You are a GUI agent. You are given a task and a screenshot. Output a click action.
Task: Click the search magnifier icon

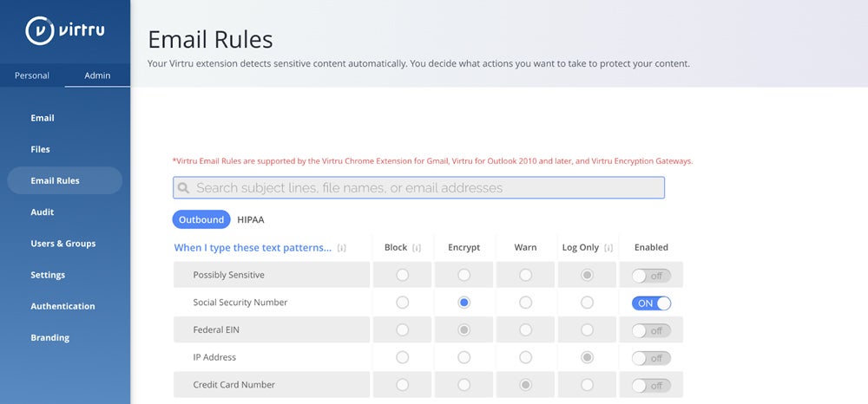point(183,188)
